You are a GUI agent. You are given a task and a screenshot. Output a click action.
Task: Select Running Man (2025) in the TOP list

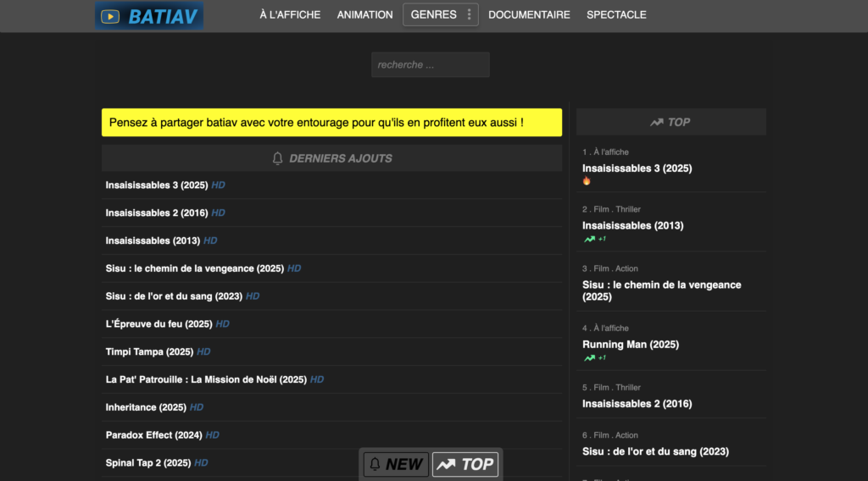click(x=630, y=345)
